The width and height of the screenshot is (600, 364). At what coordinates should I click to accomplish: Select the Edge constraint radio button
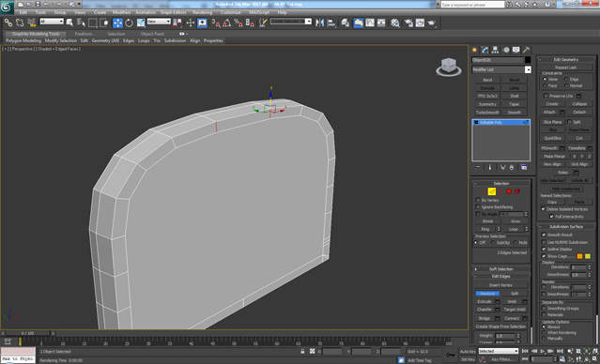click(566, 79)
